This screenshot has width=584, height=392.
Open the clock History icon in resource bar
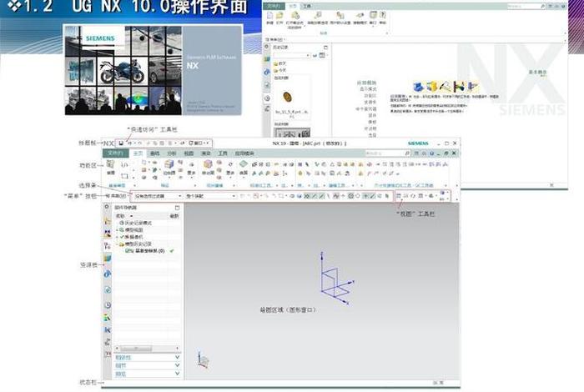pyautogui.click(x=108, y=305)
